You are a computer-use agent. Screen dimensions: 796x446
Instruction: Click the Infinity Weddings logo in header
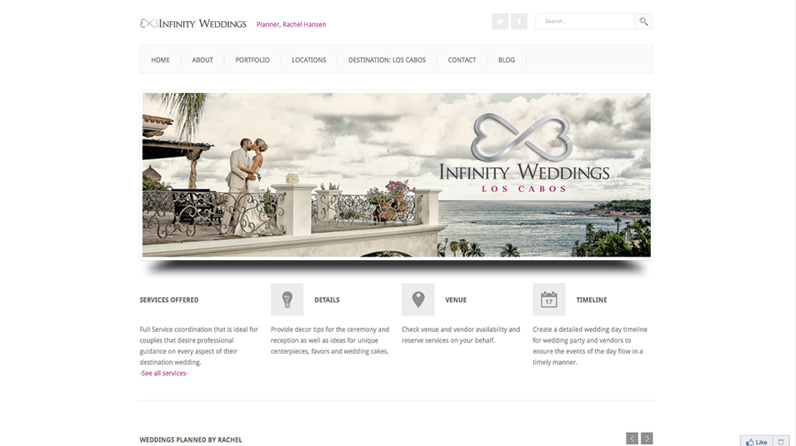coord(193,23)
